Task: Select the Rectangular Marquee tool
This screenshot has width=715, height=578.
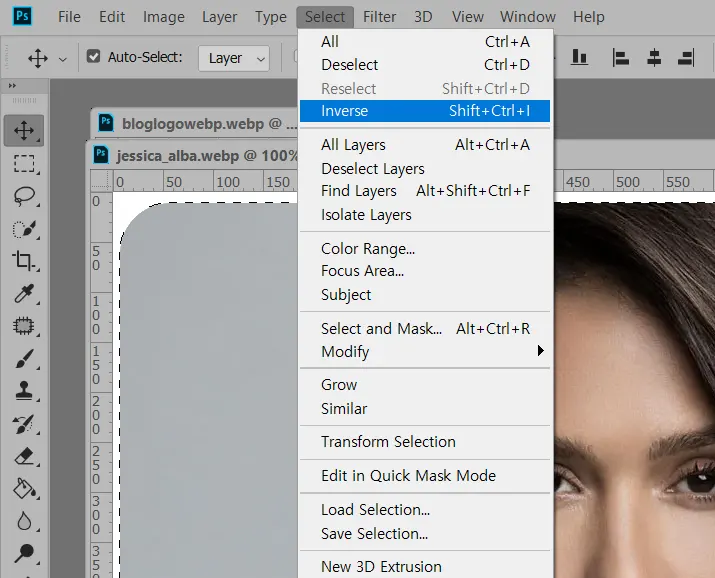Action: pyautogui.click(x=24, y=164)
